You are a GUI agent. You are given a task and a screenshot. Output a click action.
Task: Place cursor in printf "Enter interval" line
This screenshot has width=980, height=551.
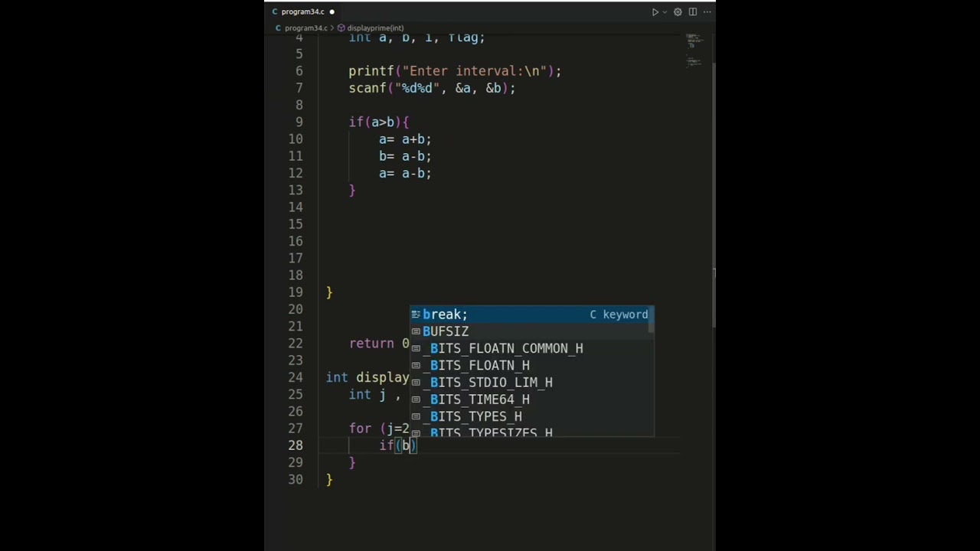coord(455,71)
